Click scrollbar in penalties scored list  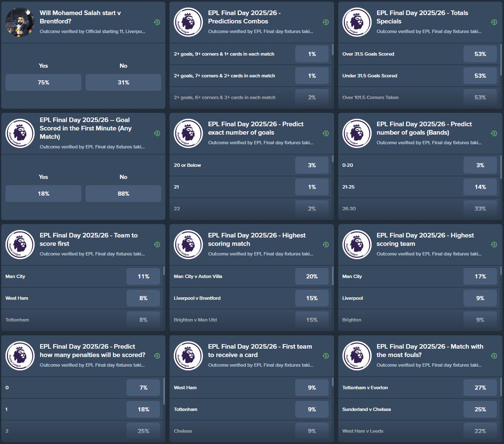tap(164, 391)
